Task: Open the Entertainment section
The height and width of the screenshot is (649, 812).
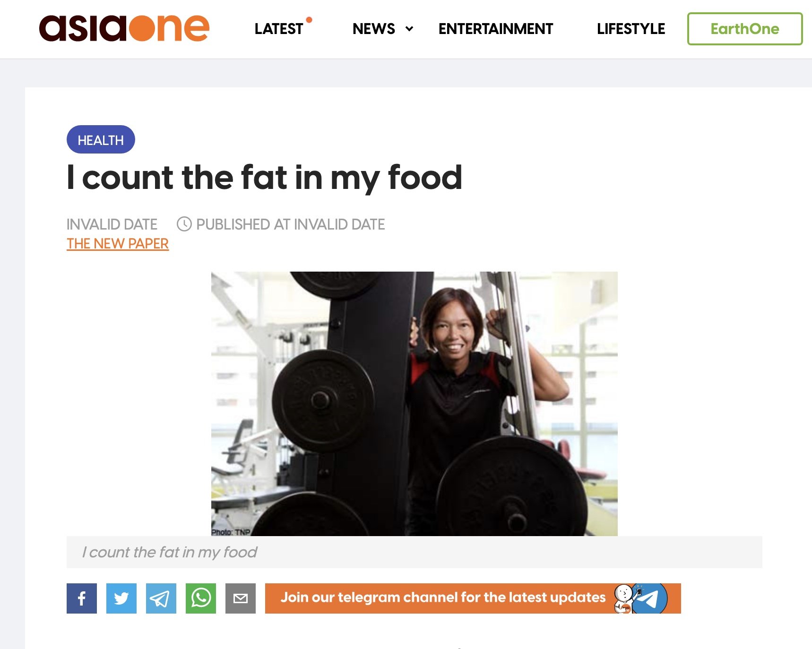Action: point(495,29)
